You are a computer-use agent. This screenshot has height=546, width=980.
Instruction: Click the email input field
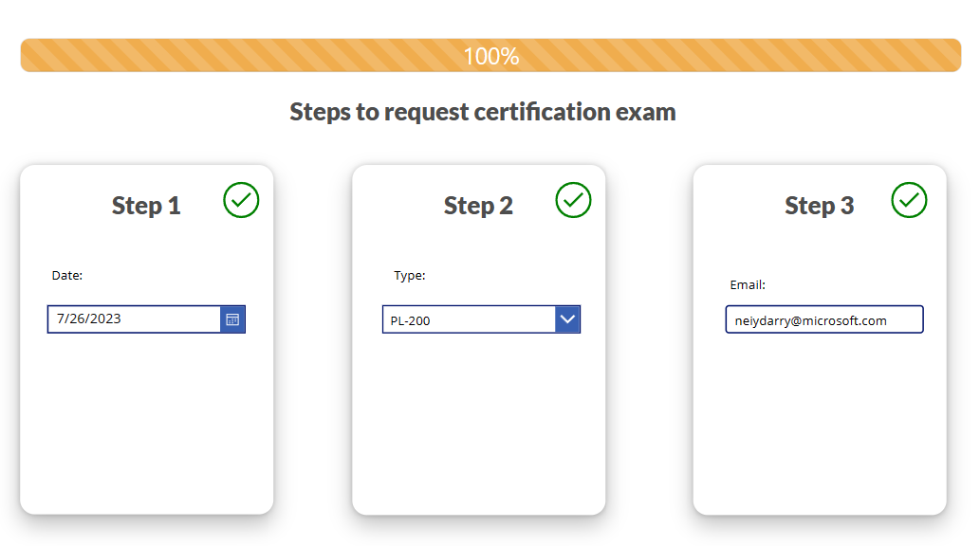tap(823, 319)
